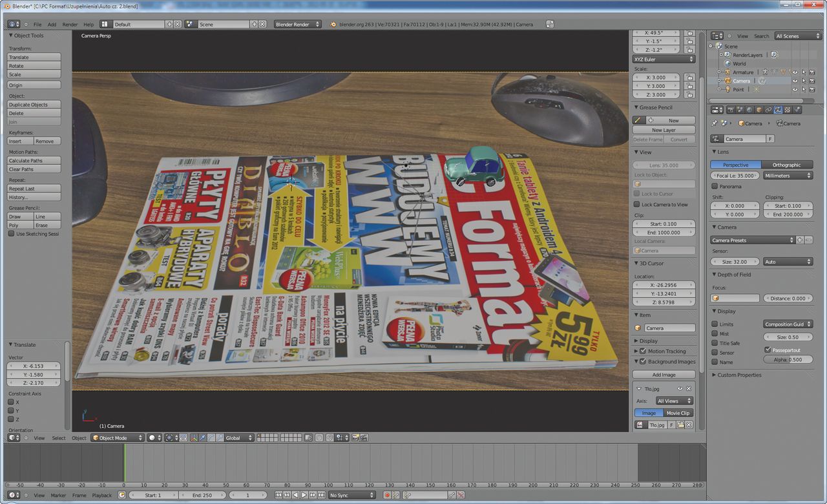The height and width of the screenshot is (504, 827).
Task: Remove the Tlo.jpg background image (X)
Action: [x=689, y=388]
